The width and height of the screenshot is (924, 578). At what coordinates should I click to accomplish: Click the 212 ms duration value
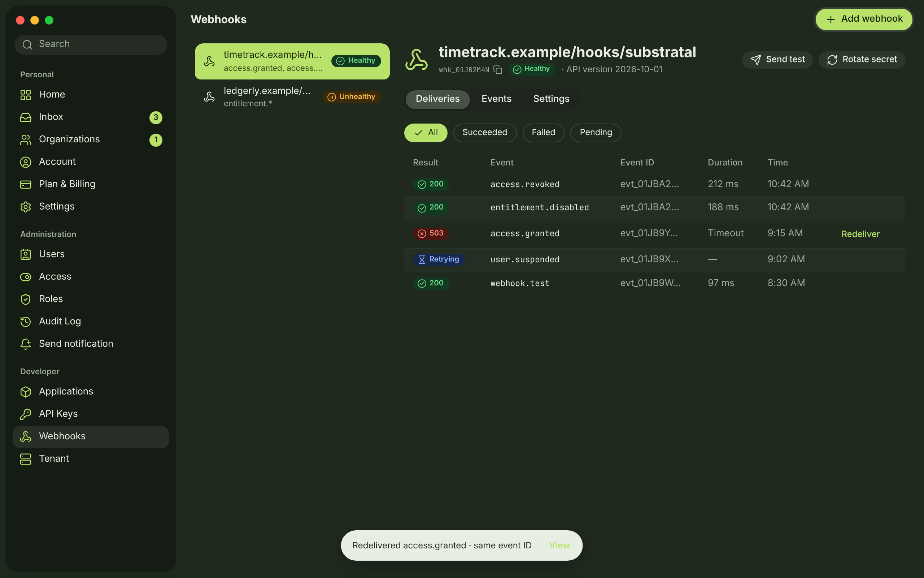click(723, 184)
